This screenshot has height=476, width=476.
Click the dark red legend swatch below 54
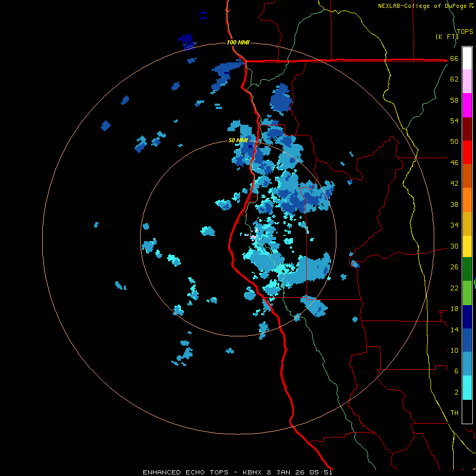click(x=467, y=129)
